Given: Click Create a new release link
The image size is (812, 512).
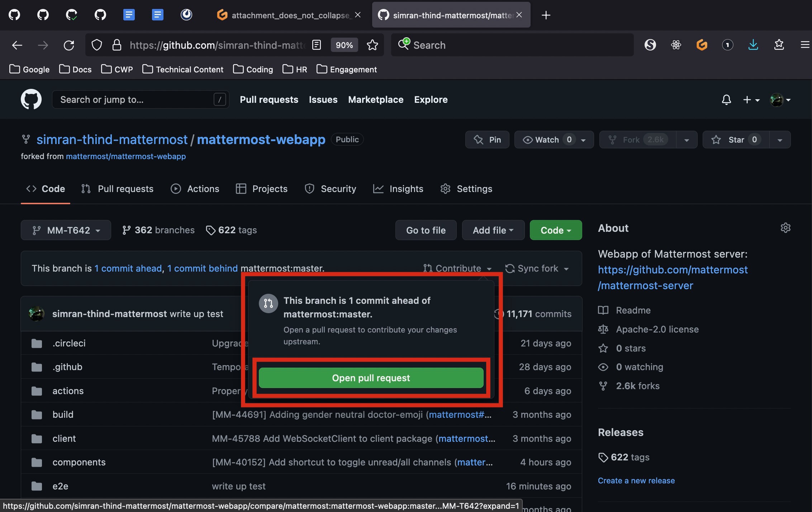Looking at the screenshot, I should tap(636, 480).
